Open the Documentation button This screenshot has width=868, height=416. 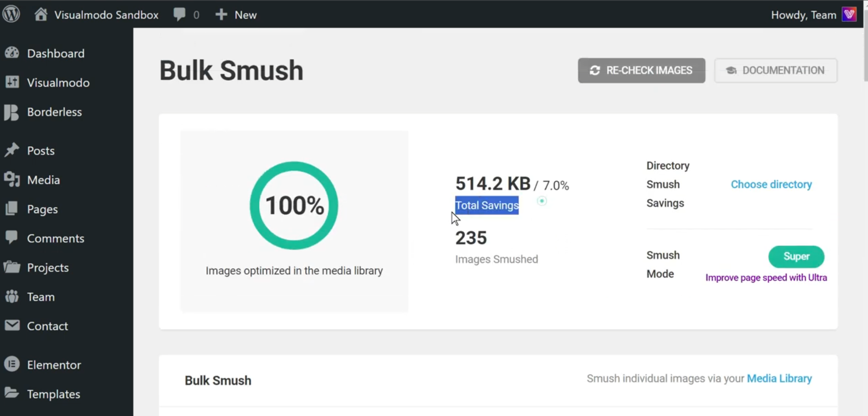pyautogui.click(x=775, y=70)
